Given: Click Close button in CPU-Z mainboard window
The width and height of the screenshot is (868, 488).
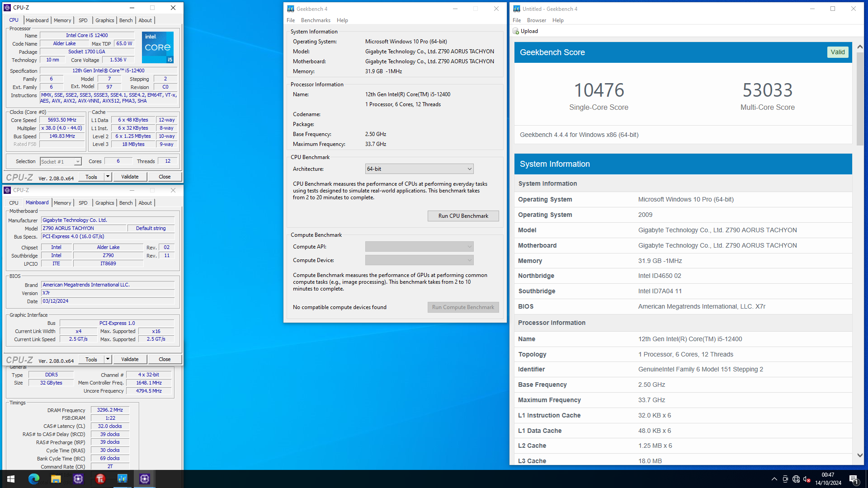Looking at the screenshot, I should 165,359.
